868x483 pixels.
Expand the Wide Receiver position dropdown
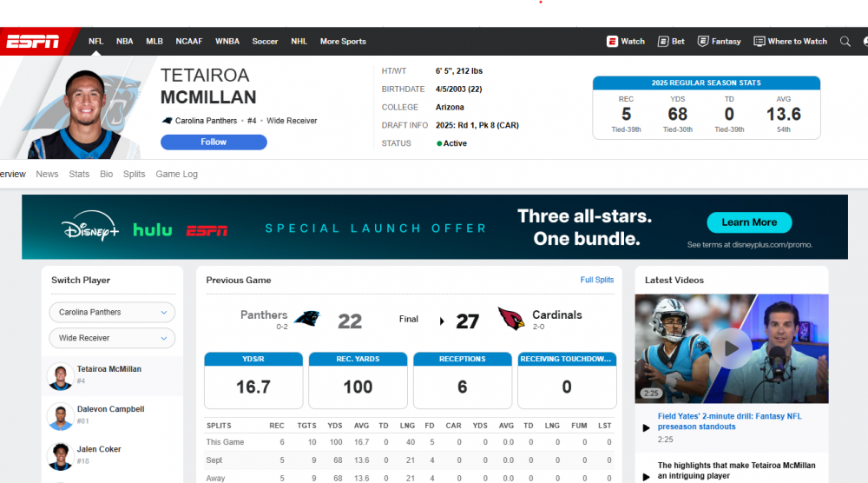pyautogui.click(x=112, y=338)
